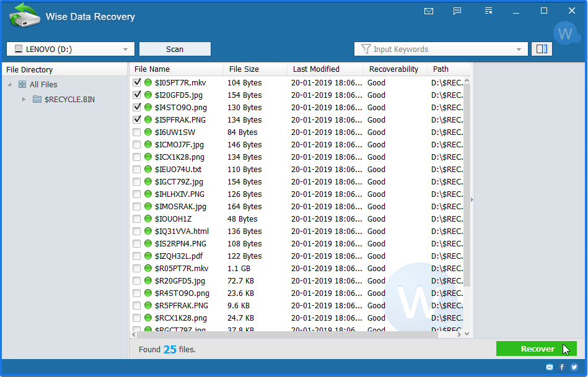Viewport: 588px width, 377px height.
Task: Select the $ICX1K28.png file name
Action: coord(180,157)
